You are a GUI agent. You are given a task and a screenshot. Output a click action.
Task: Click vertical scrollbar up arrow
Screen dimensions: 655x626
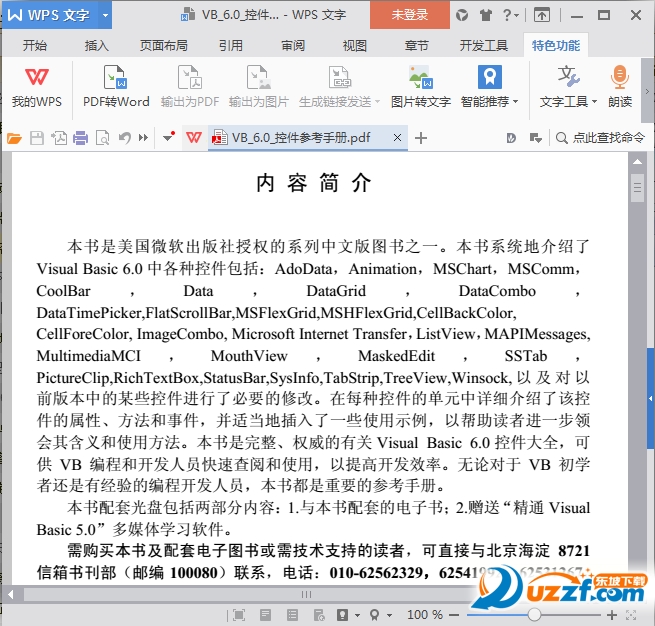(637, 162)
